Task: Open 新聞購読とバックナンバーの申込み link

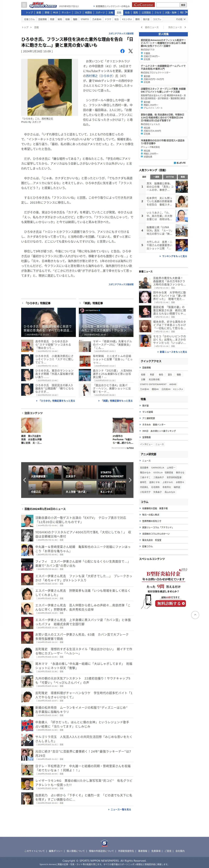Action: pyautogui.click(x=112, y=6)
